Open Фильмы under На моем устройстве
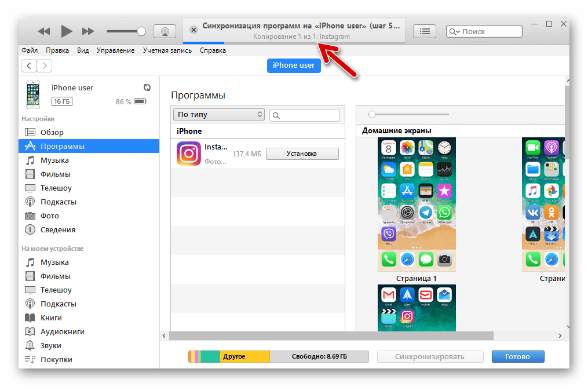 [89, 276]
